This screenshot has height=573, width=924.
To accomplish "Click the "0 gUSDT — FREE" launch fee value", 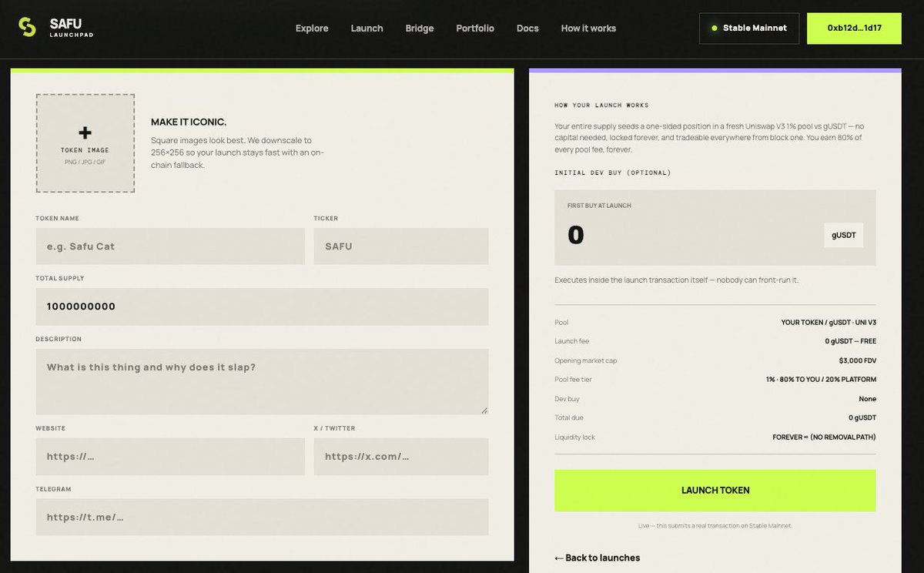I will [x=850, y=341].
